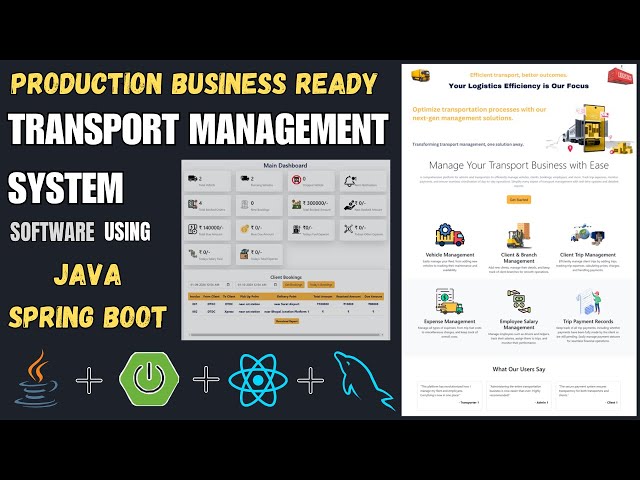Image resolution: width=640 pixels, height=480 pixels.
Task: Click the blue React atom logo
Action: click(x=258, y=380)
